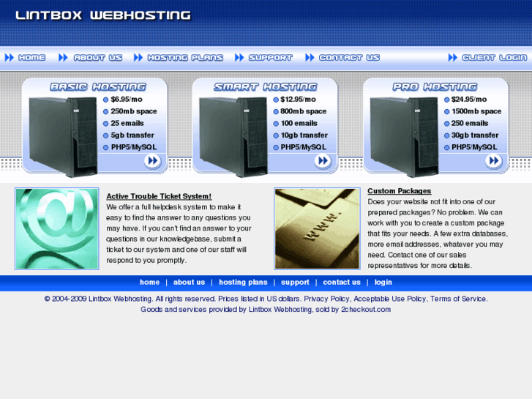Click the double-arrow icon beside Hosting Plans
Screen dimensions: 532x399
(138, 58)
